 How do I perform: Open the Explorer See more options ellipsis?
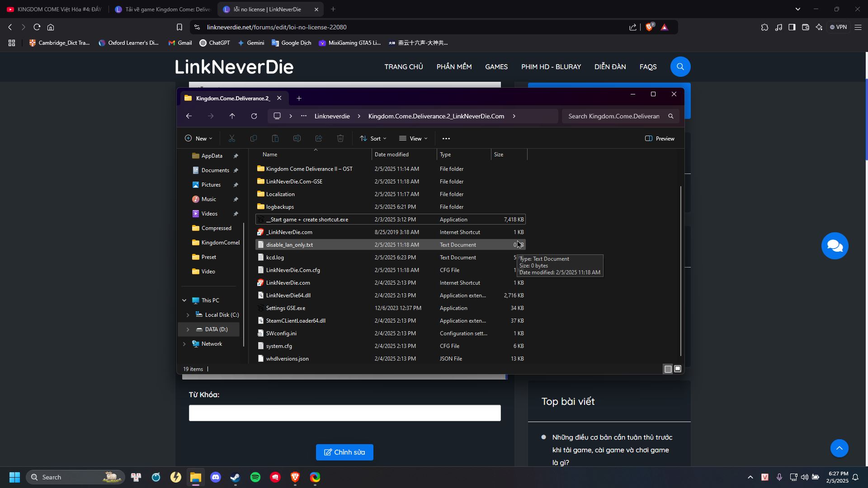click(x=446, y=139)
